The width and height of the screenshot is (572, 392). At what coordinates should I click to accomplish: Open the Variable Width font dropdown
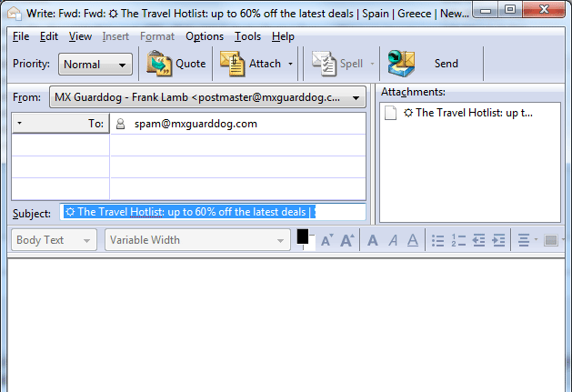196,240
